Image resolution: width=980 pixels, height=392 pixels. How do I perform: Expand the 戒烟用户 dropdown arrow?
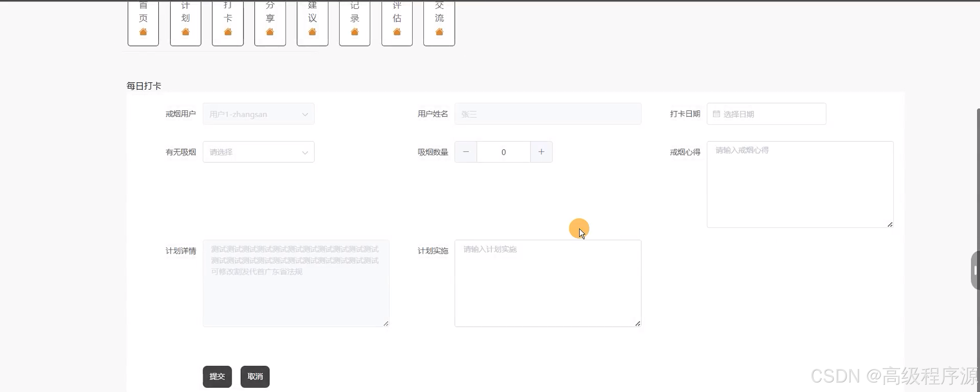point(305,114)
